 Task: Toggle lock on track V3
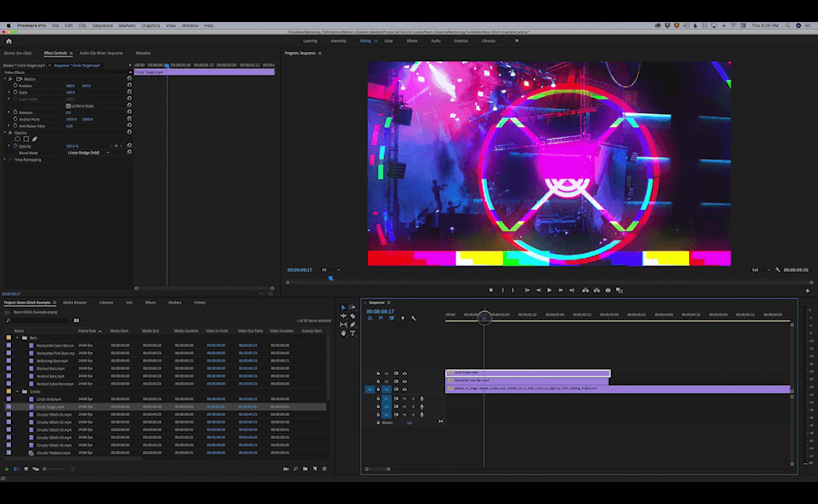pyautogui.click(x=378, y=373)
